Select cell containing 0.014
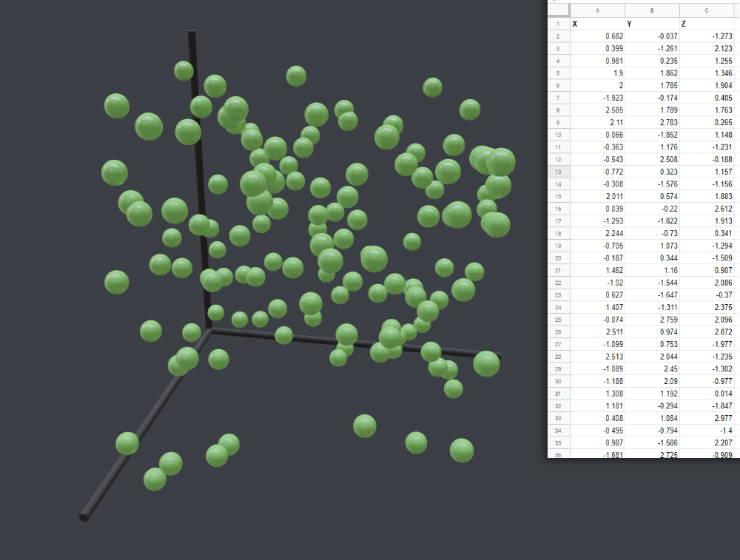The width and height of the screenshot is (740, 560). point(707,394)
